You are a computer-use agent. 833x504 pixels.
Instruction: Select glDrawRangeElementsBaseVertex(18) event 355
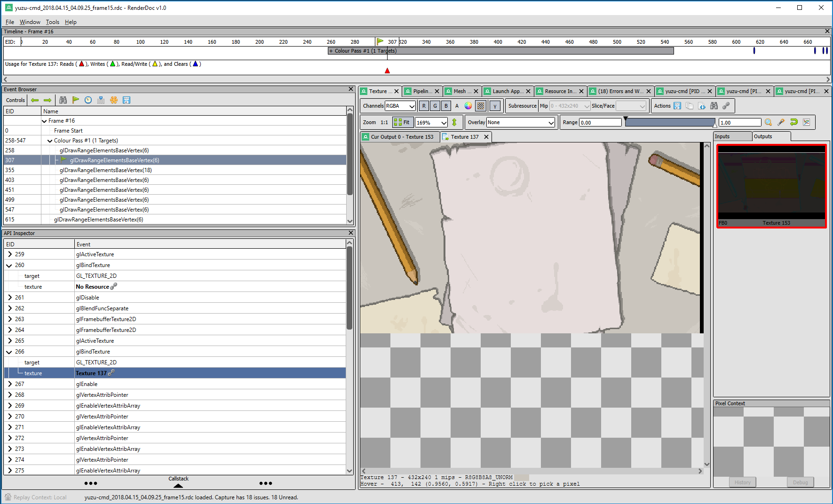click(106, 170)
